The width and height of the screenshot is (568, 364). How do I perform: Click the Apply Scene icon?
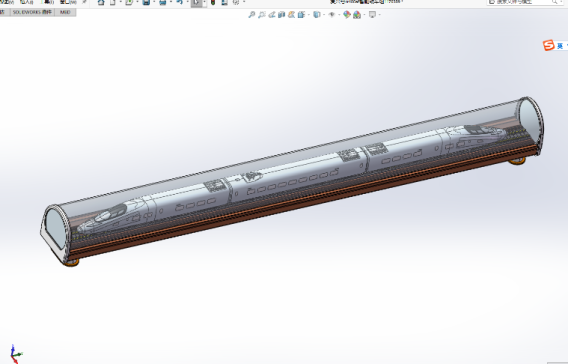(357, 14)
